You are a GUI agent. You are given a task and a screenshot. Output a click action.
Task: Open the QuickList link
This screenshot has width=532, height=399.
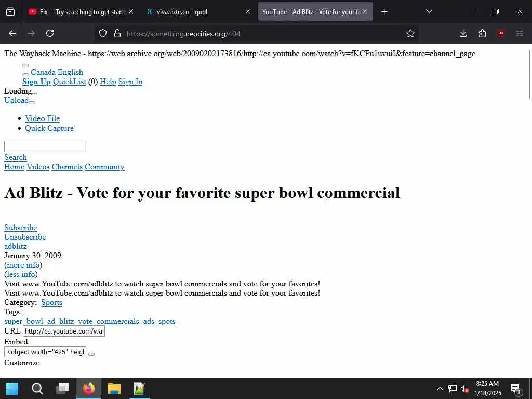pos(69,82)
